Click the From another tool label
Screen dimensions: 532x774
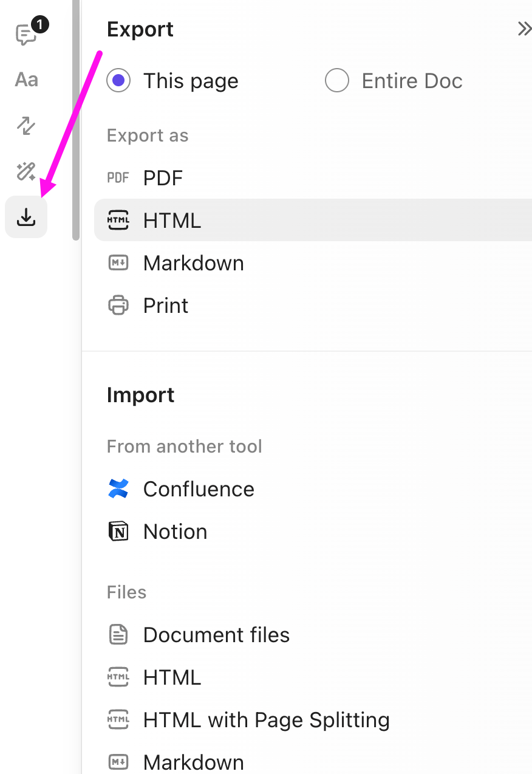pyautogui.click(x=184, y=447)
